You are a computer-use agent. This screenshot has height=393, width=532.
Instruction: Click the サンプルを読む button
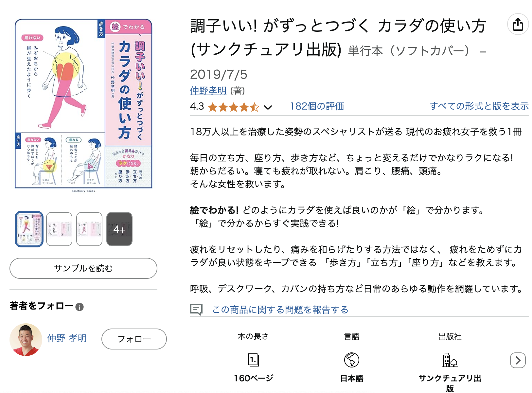click(83, 268)
